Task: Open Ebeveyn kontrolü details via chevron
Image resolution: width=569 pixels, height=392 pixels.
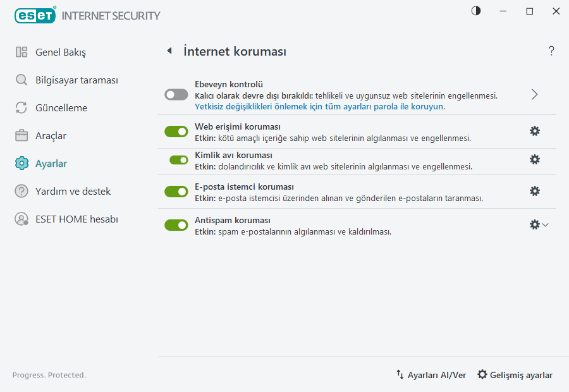Action: click(534, 94)
